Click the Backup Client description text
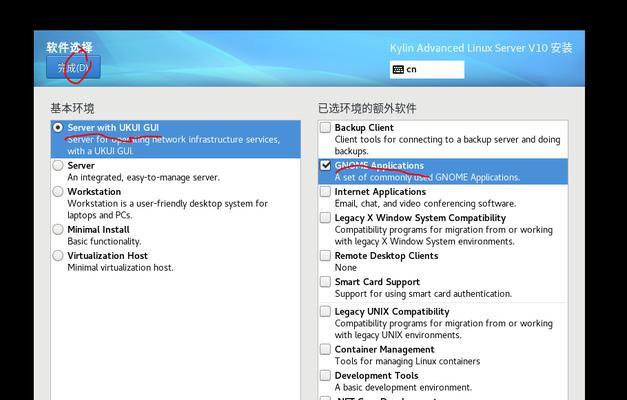 click(x=447, y=145)
